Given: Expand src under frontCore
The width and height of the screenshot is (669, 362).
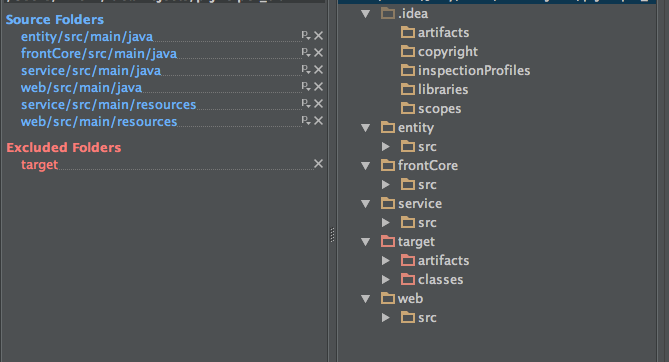Looking at the screenshot, I should pyautogui.click(x=386, y=184).
